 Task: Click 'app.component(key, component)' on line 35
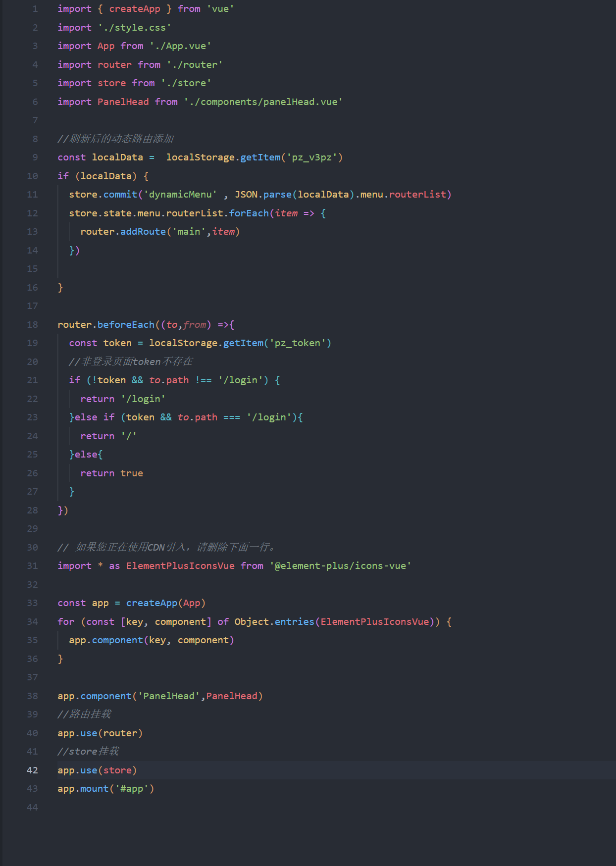152,640
